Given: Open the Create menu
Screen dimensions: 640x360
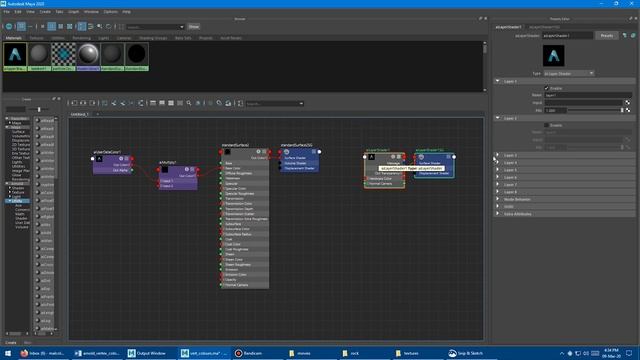Looking at the screenshot, I should tap(45, 12).
